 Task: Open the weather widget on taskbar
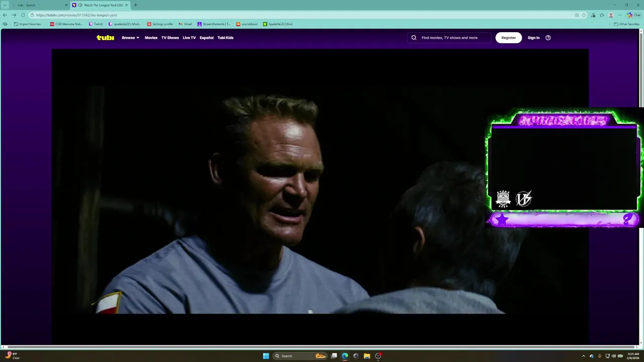tap(13, 356)
